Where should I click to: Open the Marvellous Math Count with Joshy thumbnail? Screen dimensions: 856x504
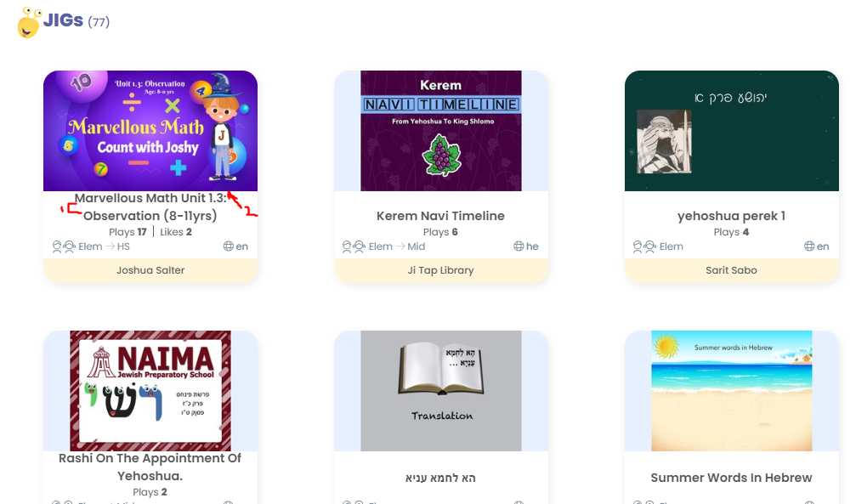pos(150,131)
